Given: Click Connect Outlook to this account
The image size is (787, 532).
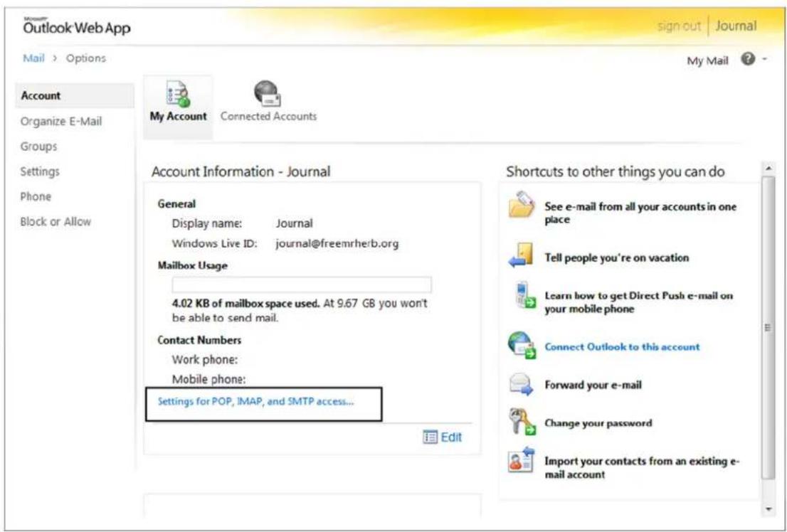Looking at the screenshot, I should (x=622, y=347).
